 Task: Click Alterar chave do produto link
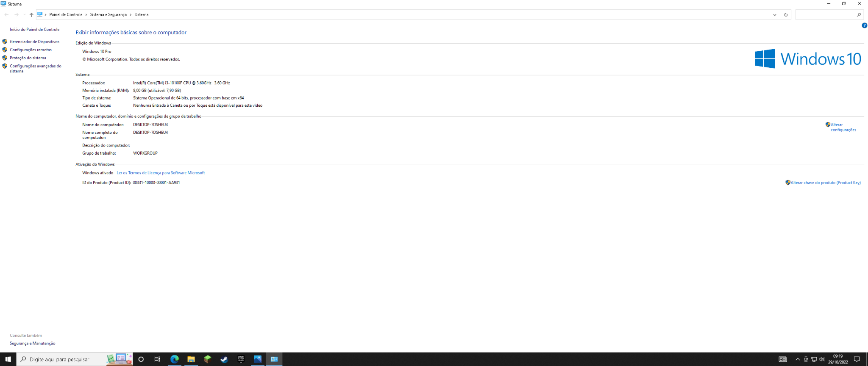tap(826, 183)
